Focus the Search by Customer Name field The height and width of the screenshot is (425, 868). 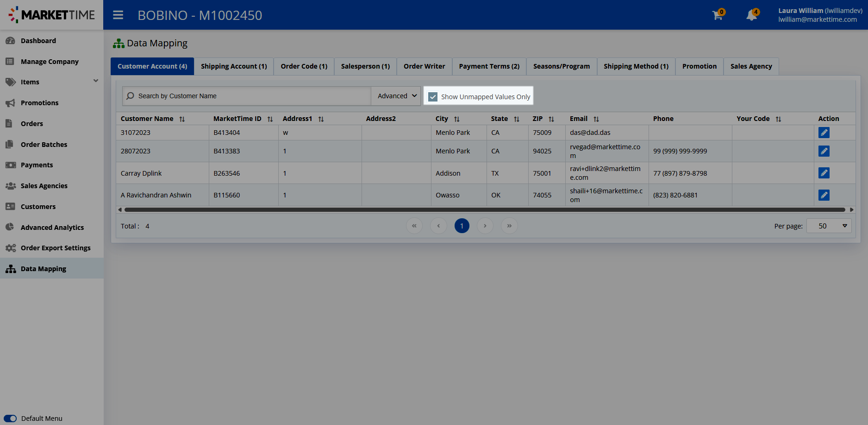(x=247, y=96)
